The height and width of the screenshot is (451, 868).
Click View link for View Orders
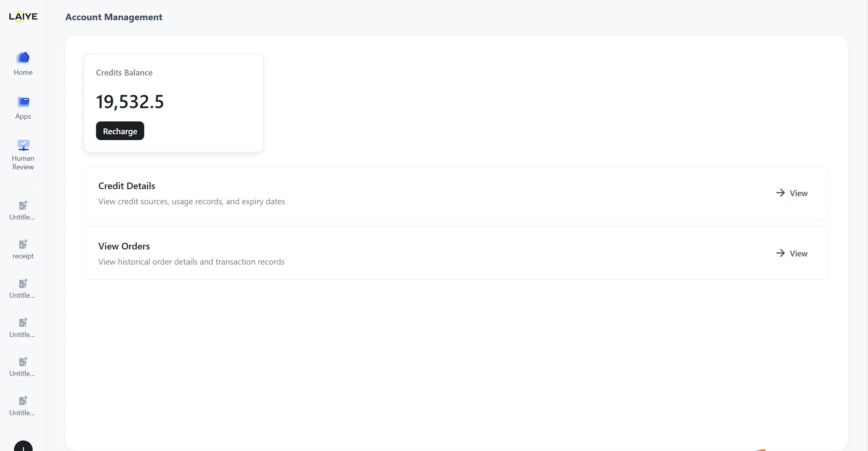point(798,254)
